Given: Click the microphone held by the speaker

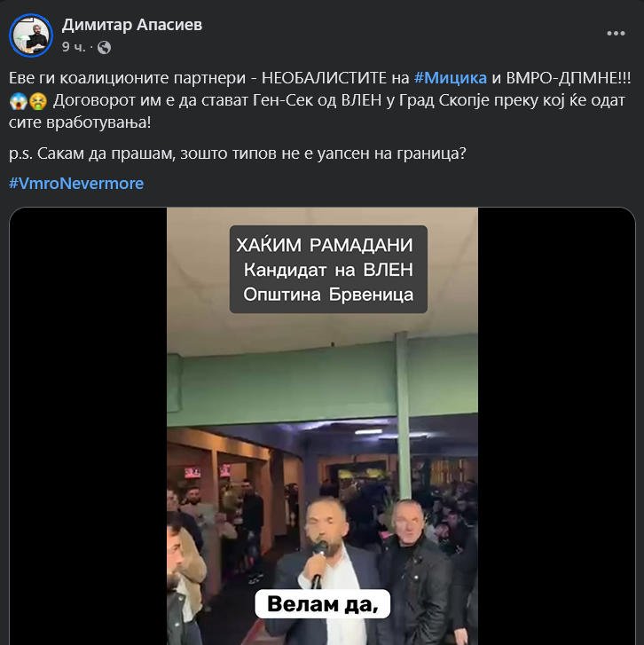Looking at the screenshot, I should (318, 563).
